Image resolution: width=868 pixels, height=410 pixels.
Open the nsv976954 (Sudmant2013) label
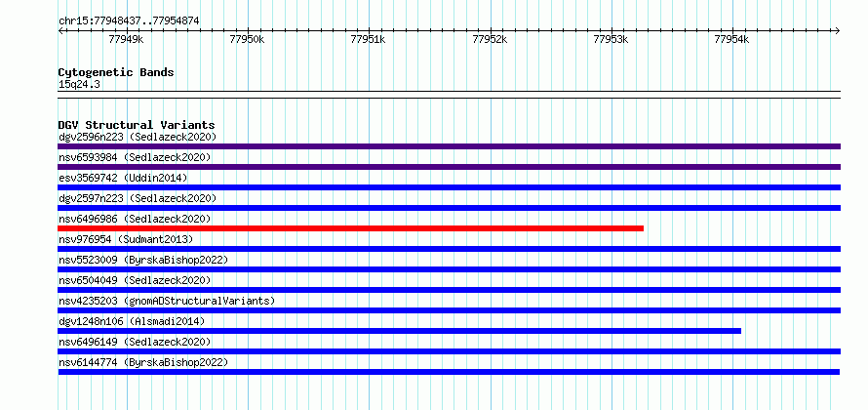[126, 239]
